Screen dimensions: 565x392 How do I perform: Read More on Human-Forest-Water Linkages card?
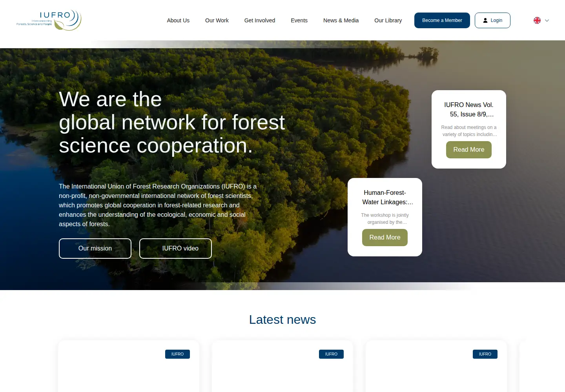pyautogui.click(x=385, y=238)
